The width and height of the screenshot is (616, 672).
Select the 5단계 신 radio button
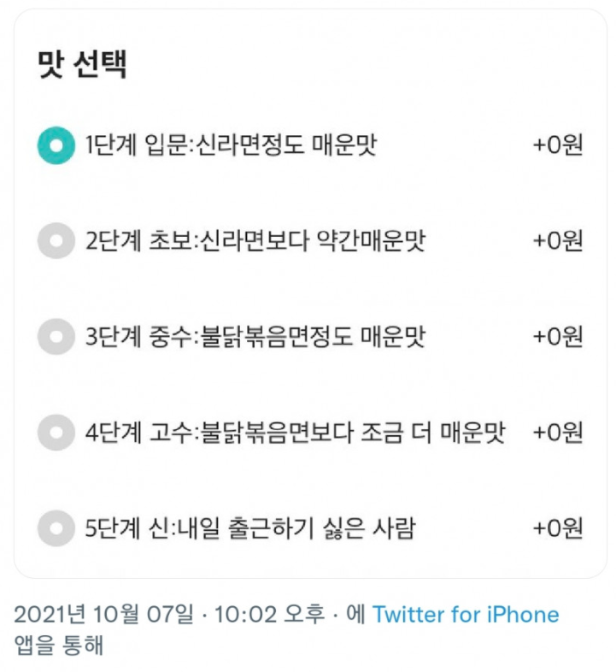[x=56, y=528]
